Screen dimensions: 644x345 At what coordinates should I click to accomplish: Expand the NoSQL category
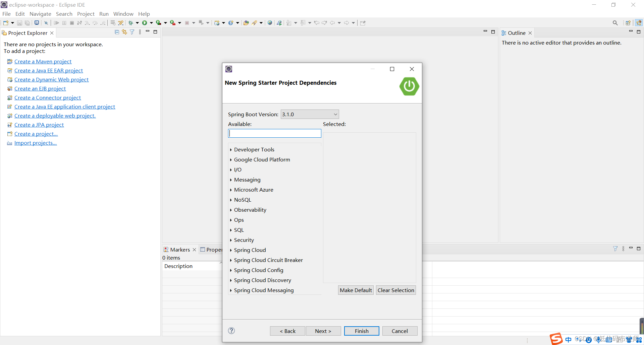[x=231, y=200]
